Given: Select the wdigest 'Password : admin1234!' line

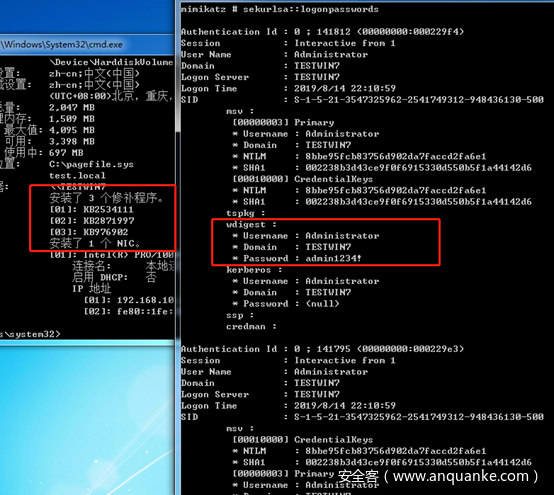Looking at the screenshot, I should tap(297, 258).
